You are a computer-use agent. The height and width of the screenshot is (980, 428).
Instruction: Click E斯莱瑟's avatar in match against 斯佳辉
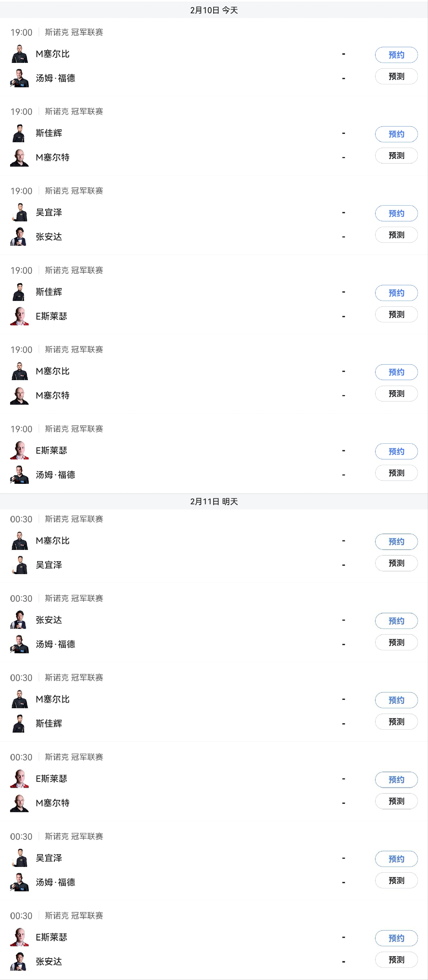coord(19,316)
